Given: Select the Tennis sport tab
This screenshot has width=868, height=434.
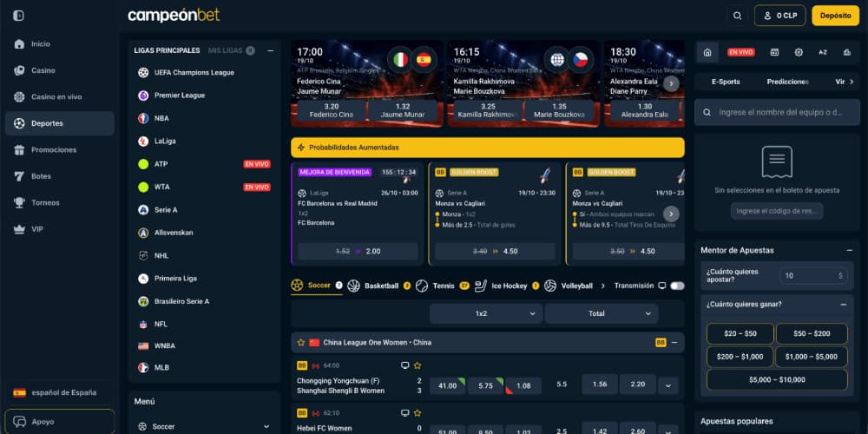Looking at the screenshot, I should pos(443,286).
